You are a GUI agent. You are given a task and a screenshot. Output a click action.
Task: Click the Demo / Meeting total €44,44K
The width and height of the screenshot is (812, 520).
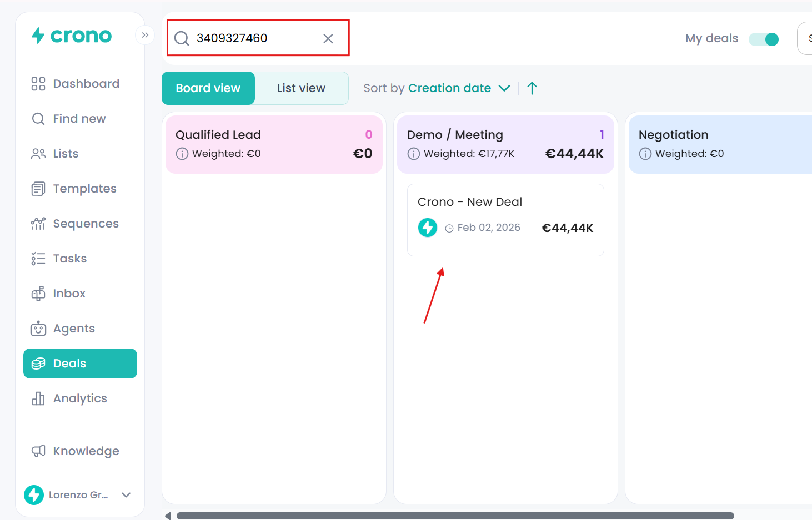[x=574, y=154]
